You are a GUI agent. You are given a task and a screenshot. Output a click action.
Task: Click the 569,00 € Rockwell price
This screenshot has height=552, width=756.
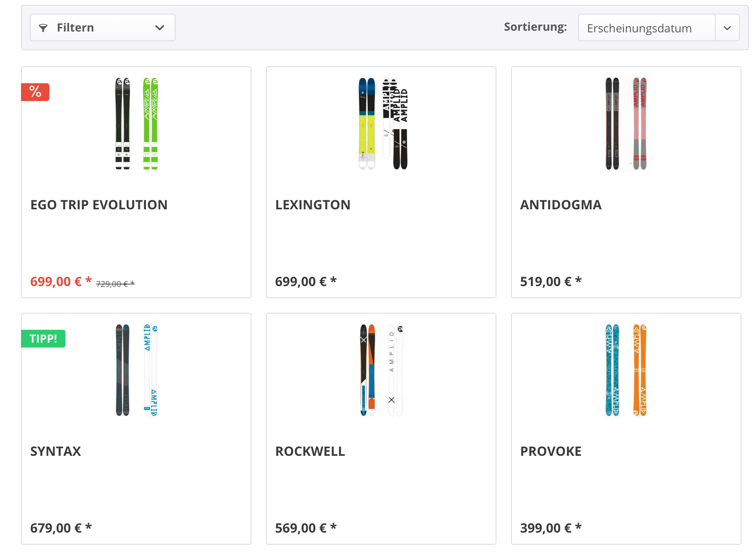[x=306, y=528]
